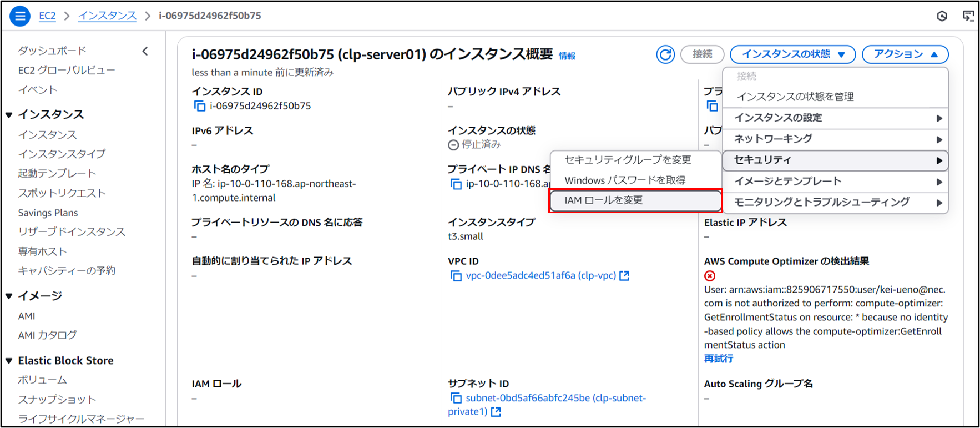The height and width of the screenshot is (428, 980).
Task: Open the CloudShell icon in top bar
Action: [x=968, y=16]
